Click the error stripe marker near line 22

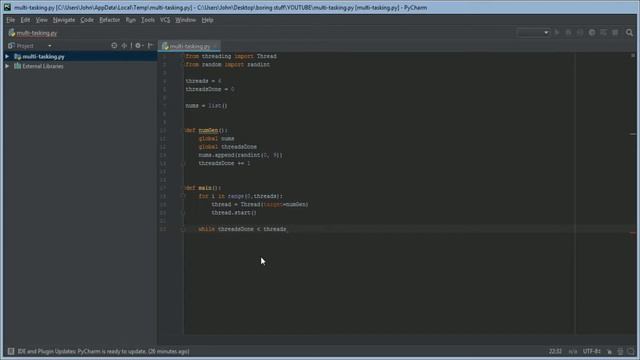click(x=633, y=233)
